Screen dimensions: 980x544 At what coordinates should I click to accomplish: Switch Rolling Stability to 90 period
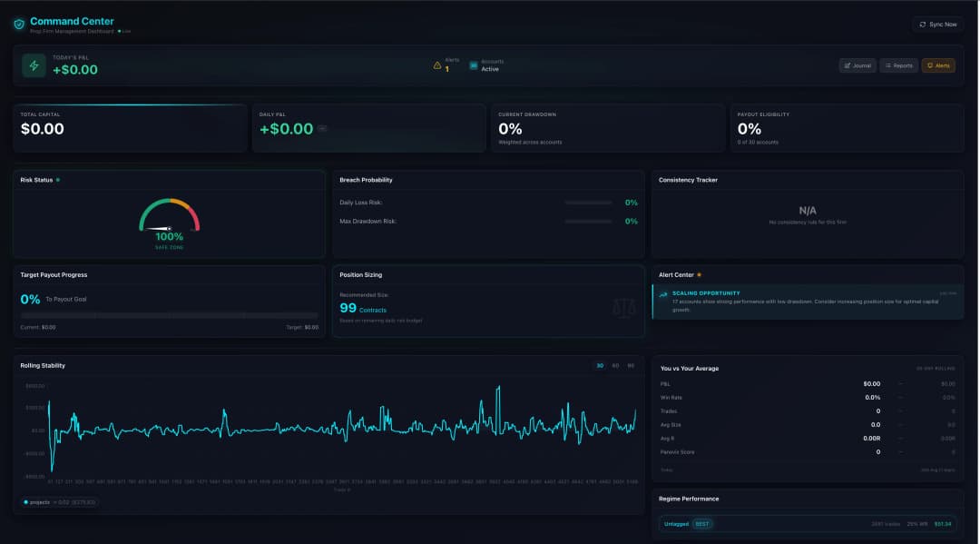[631, 365]
